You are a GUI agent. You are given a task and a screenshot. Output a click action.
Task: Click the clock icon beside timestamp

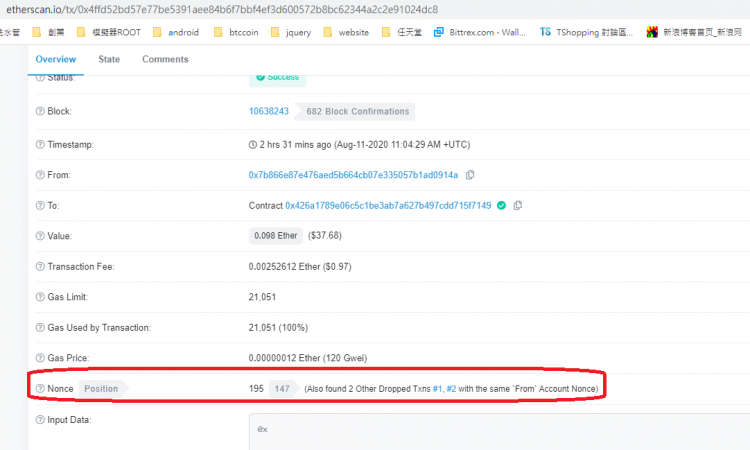[x=253, y=144]
